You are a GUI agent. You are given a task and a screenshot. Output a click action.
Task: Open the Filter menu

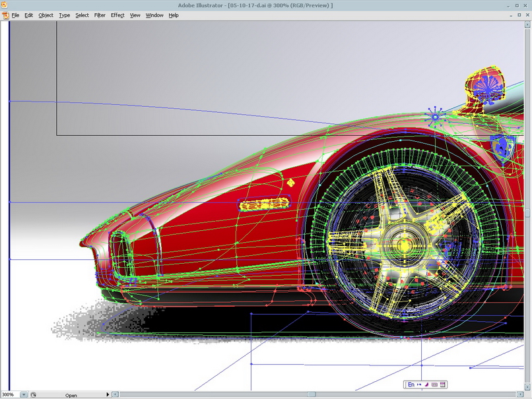coord(100,15)
